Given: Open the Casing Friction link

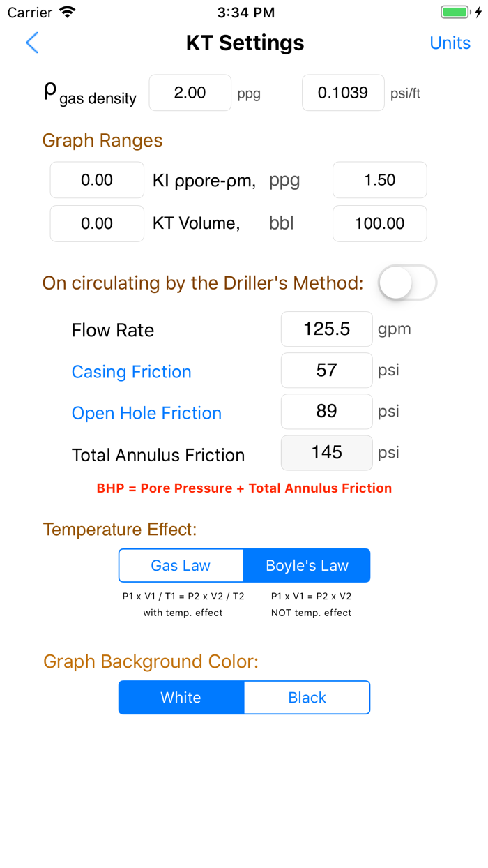Looking at the screenshot, I should pyautogui.click(x=131, y=371).
